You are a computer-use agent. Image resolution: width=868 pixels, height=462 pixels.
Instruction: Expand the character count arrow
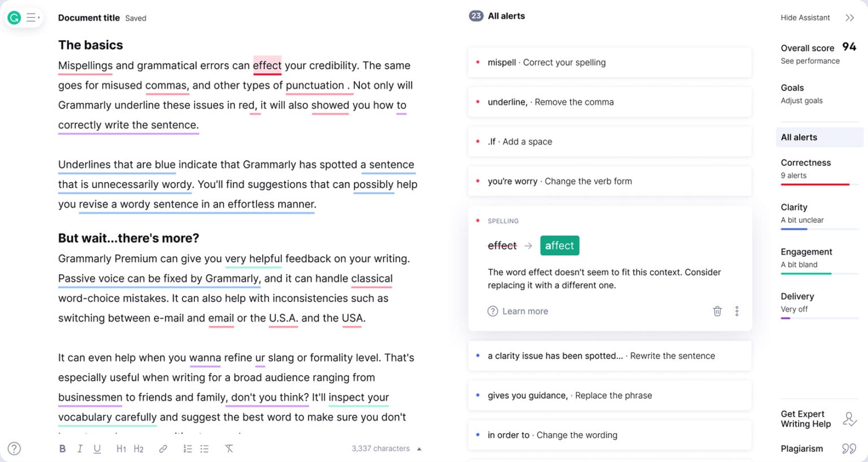point(419,448)
